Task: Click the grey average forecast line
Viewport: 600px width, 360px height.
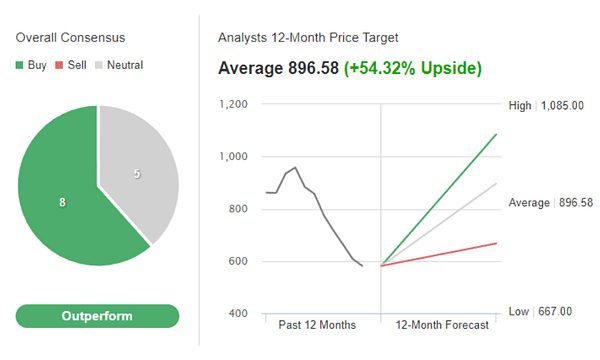Action: pyautogui.click(x=439, y=225)
